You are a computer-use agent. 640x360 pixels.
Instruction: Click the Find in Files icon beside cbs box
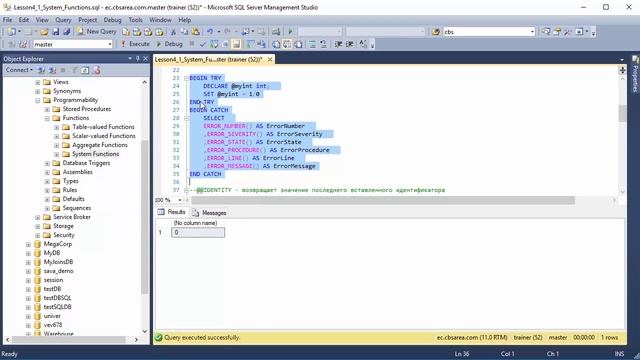pyautogui.click(x=436, y=31)
